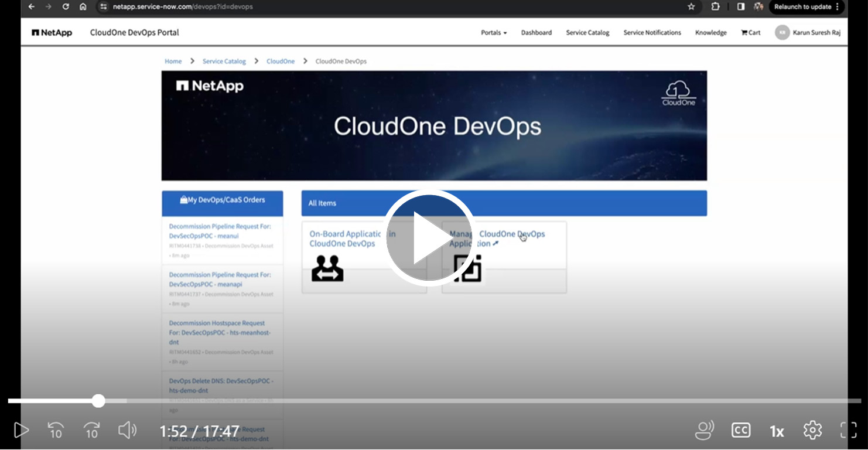Bookmark page with star icon
The width and height of the screenshot is (868, 450).
691,7
